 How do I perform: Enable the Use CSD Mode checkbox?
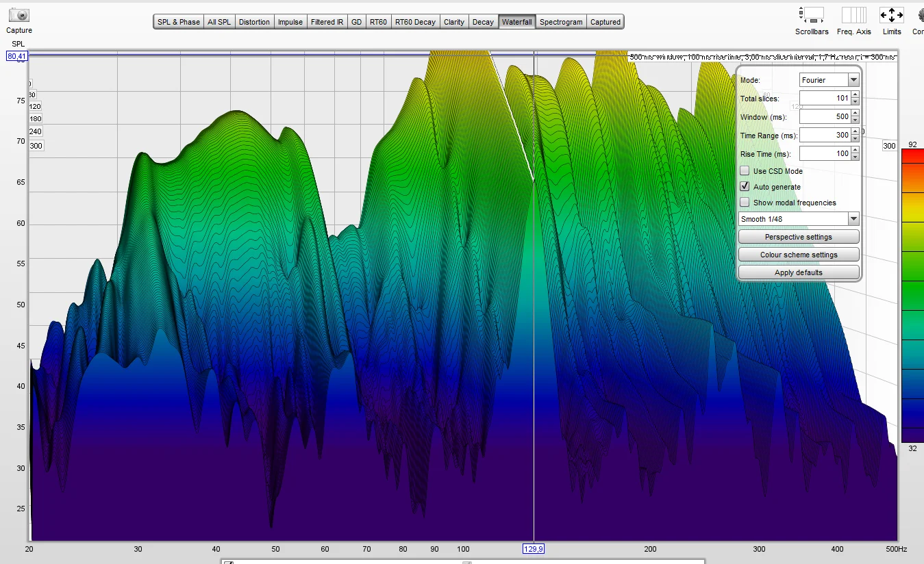point(745,171)
